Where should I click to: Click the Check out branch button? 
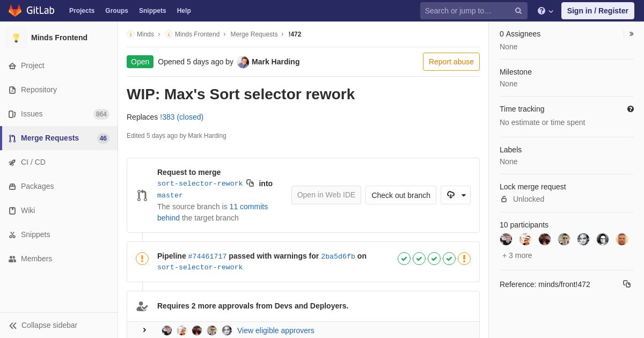tap(401, 195)
